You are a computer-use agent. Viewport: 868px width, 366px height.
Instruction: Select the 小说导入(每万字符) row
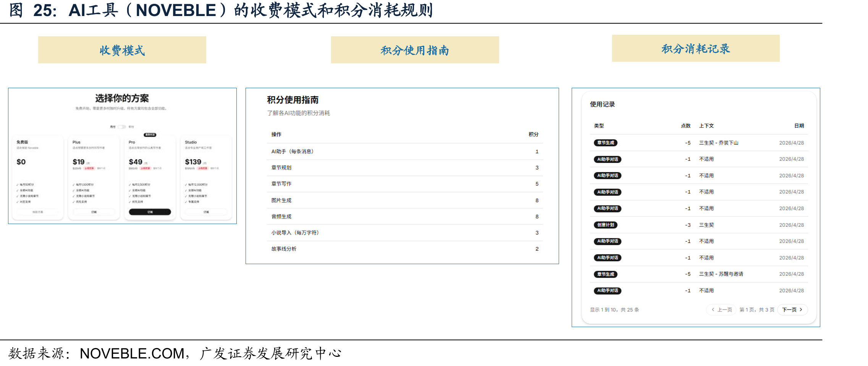coord(405,233)
